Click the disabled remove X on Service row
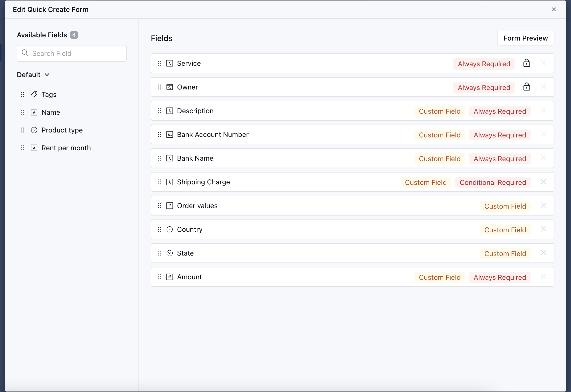Viewport: 571px width, 392px height. pos(544,63)
